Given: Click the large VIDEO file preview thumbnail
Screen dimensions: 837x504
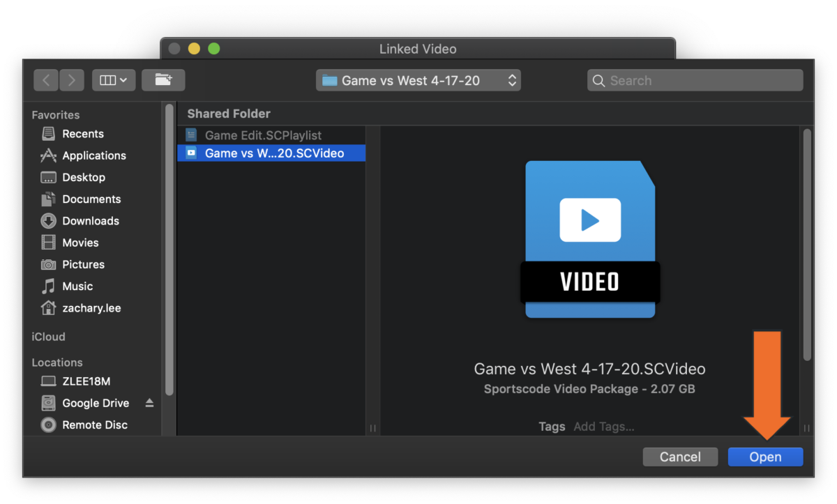Looking at the screenshot, I should [x=590, y=239].
